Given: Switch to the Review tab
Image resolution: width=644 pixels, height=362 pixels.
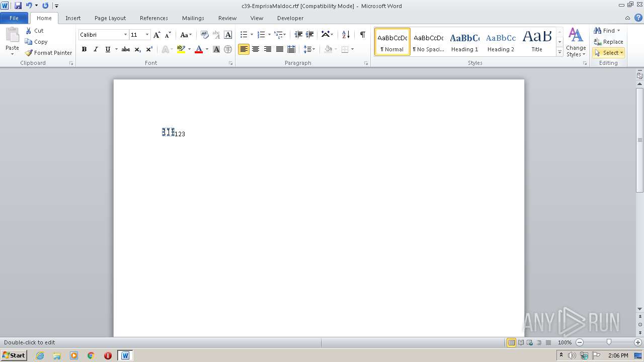Looking at the screenshot, I should tap(227, 18).
